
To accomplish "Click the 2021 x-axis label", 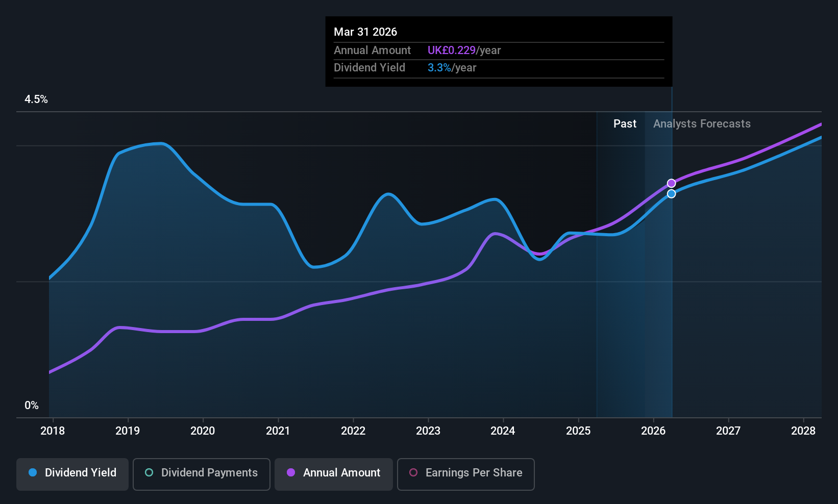I will pos(278,431).
